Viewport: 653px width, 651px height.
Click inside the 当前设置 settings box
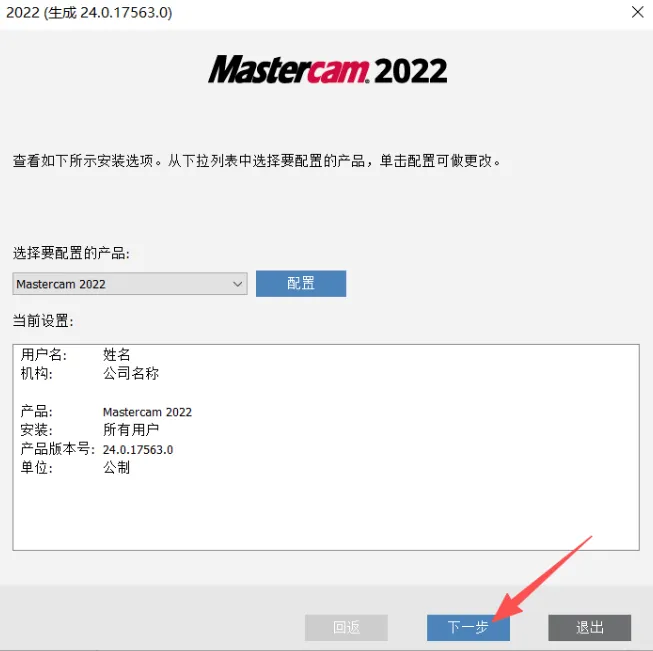[x=326, y=447]
